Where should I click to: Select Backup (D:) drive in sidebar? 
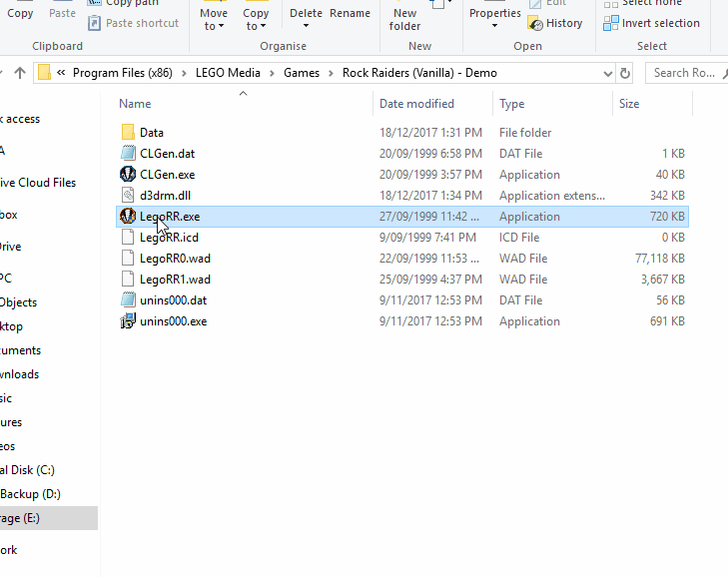point(30,494)
